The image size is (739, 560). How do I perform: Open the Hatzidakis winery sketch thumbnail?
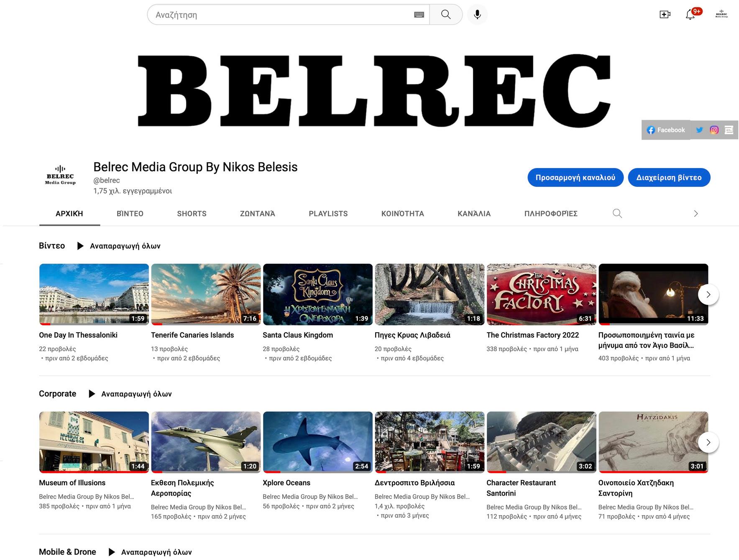pyautogui.click(x=653, y=442)
